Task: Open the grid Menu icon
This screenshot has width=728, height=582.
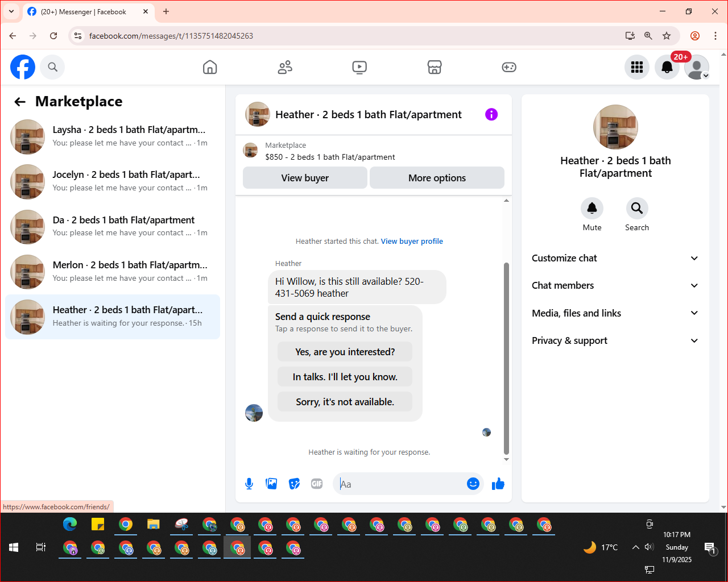Action: tap(637, 67)
